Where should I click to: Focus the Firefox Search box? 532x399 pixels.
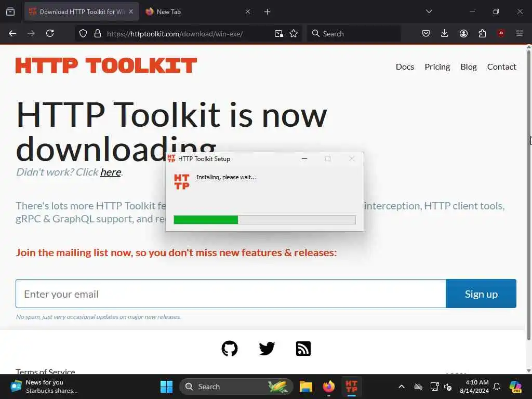354,34
